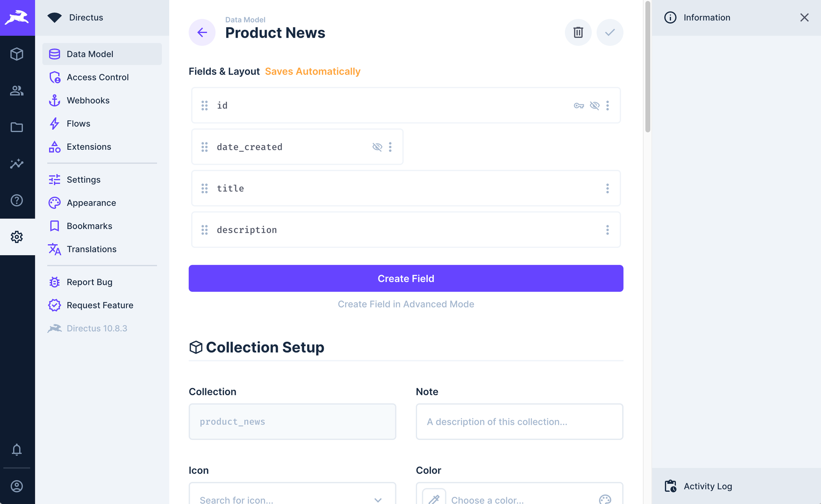Expand the icon search dropdown
Viewport: 821px width, 504px height.
click(378, 499)
